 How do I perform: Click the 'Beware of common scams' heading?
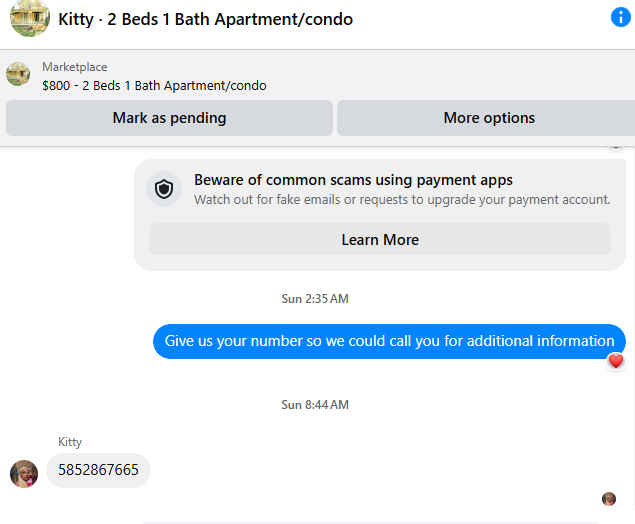[x=353, y=180]
